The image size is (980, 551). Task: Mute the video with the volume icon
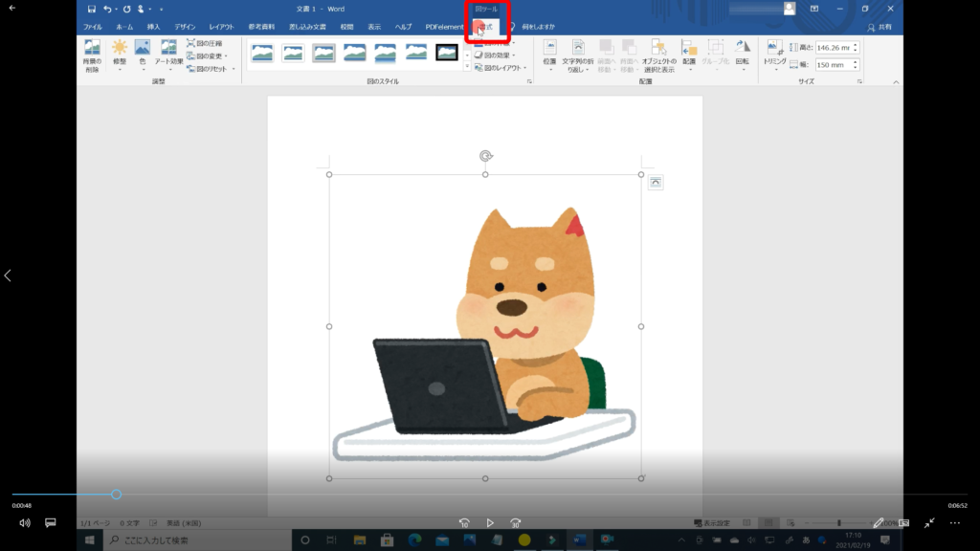pos(25,523)
